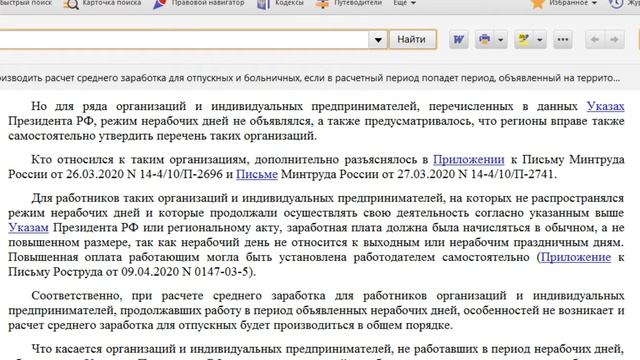Open the Указах hyperlink
Viewport: 640px width, 360px height.
tap(605, 106)
